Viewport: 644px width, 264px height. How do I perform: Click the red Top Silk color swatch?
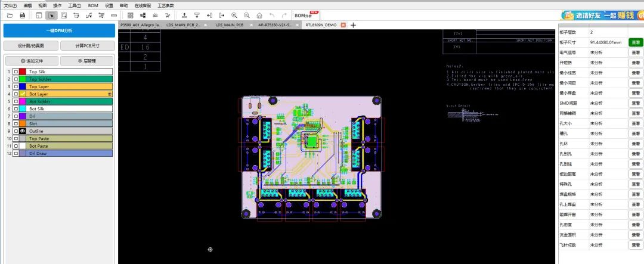pos(23,72)
